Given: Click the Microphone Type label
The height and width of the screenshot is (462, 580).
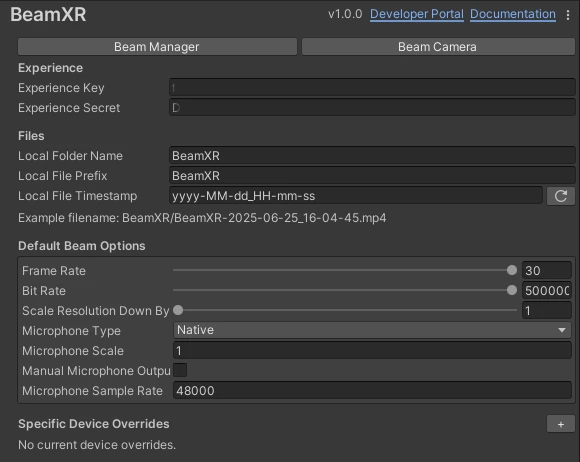Looking at the screenshot, I should tap(71, 331).
